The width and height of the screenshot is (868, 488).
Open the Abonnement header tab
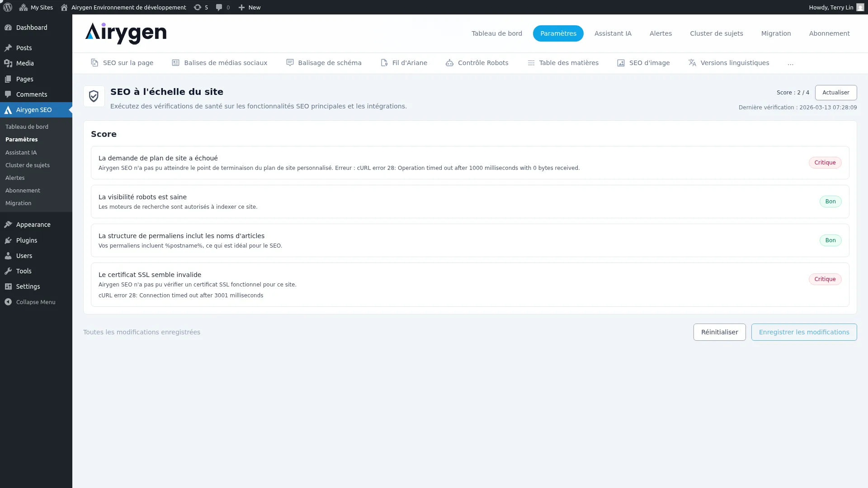coord(830,33)
